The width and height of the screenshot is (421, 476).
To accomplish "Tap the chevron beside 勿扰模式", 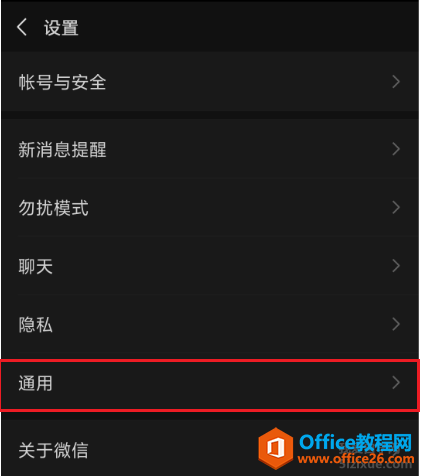I will click(x=396, y=207).
